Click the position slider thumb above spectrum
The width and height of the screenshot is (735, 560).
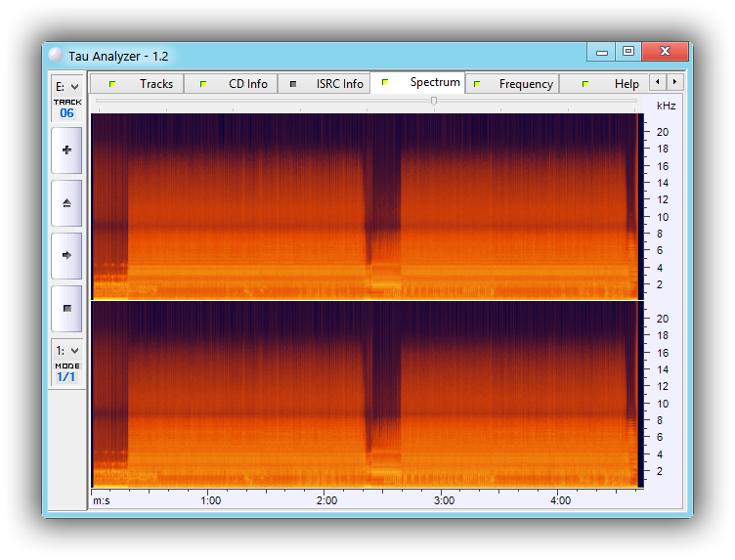coord(434,101)
